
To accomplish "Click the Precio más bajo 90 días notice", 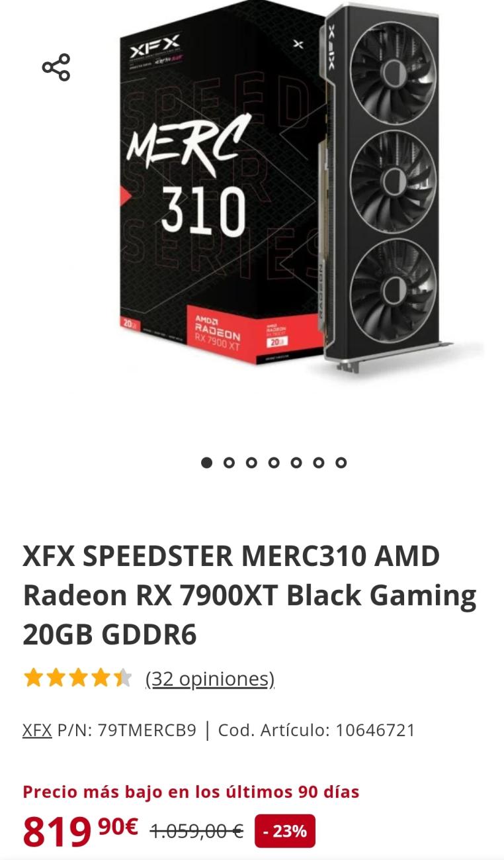I will [x=191, y=792].
